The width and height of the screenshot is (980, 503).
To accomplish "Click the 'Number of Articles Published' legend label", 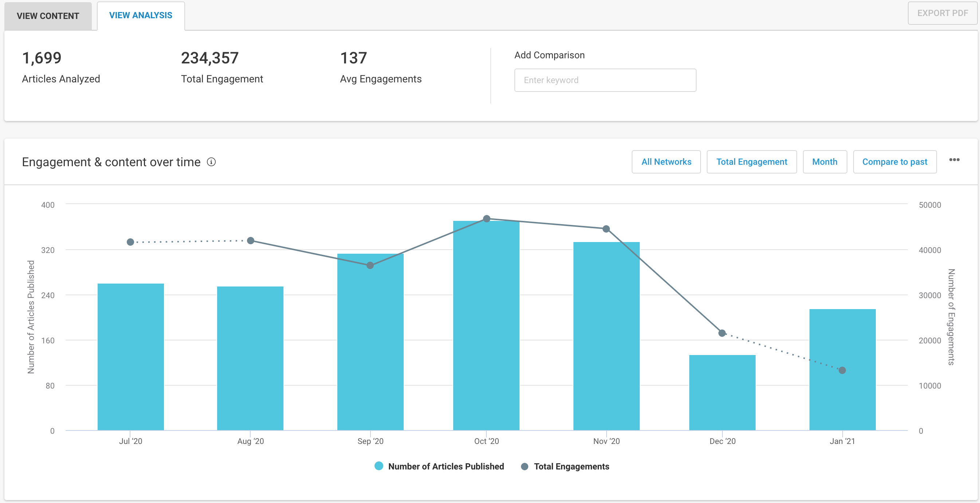I will point(446,467).
